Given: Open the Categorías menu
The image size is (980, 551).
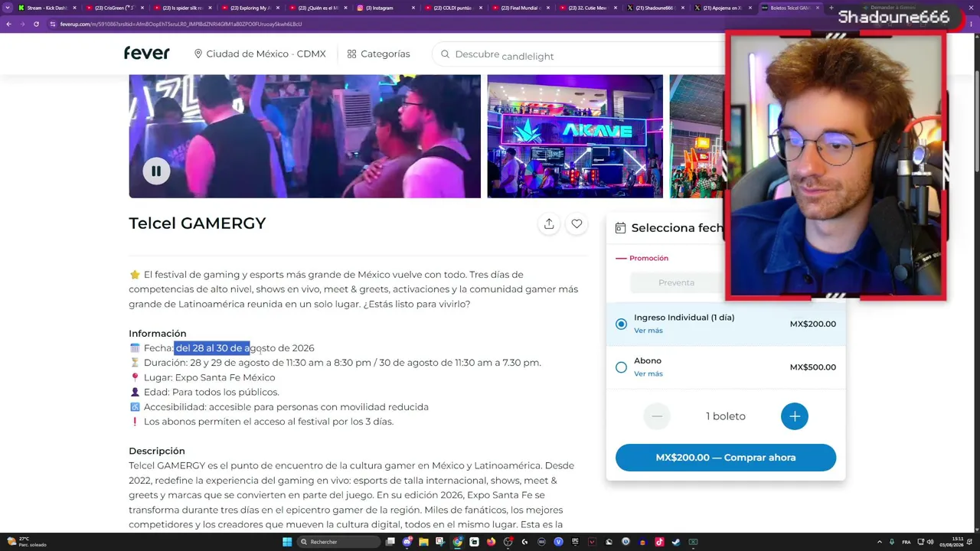Looking at the screenshot, I should pyautogui.click(x=378, y=54).
